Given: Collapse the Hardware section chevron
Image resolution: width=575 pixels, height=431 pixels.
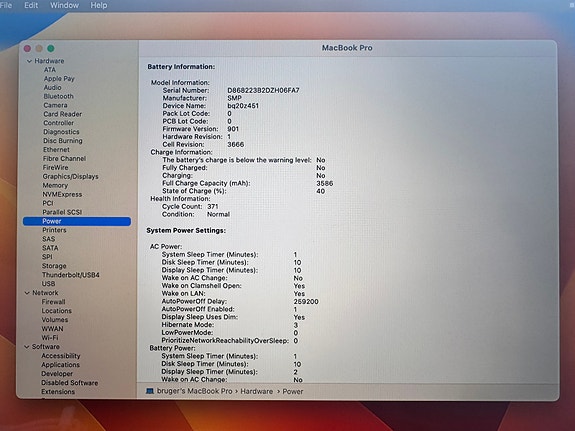Looking at the screenshot, I should [29, 61].
